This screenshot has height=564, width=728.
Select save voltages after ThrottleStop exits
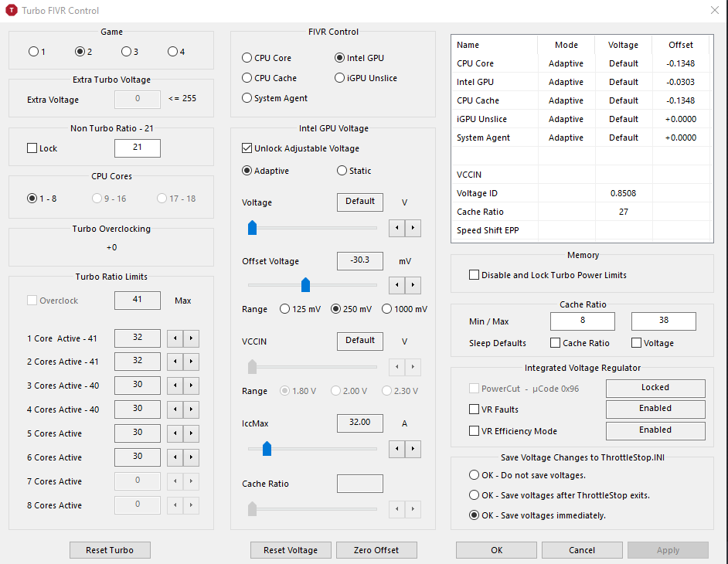pos(474,495)
